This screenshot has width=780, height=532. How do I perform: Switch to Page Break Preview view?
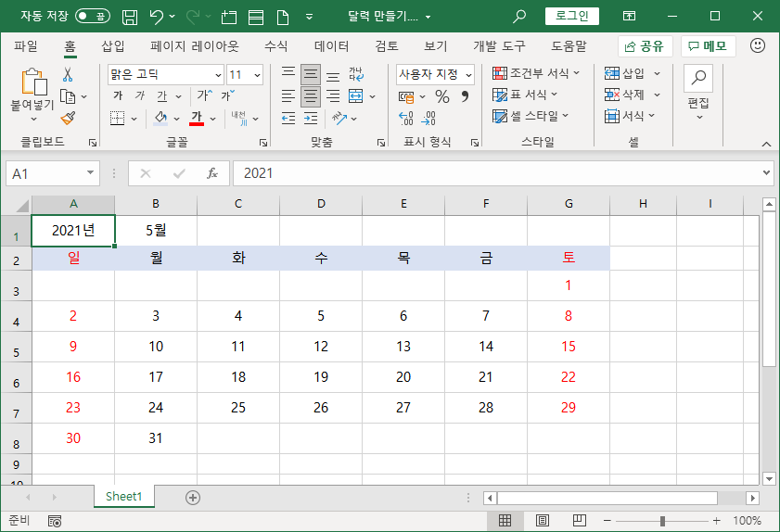(x=579, y=521)
